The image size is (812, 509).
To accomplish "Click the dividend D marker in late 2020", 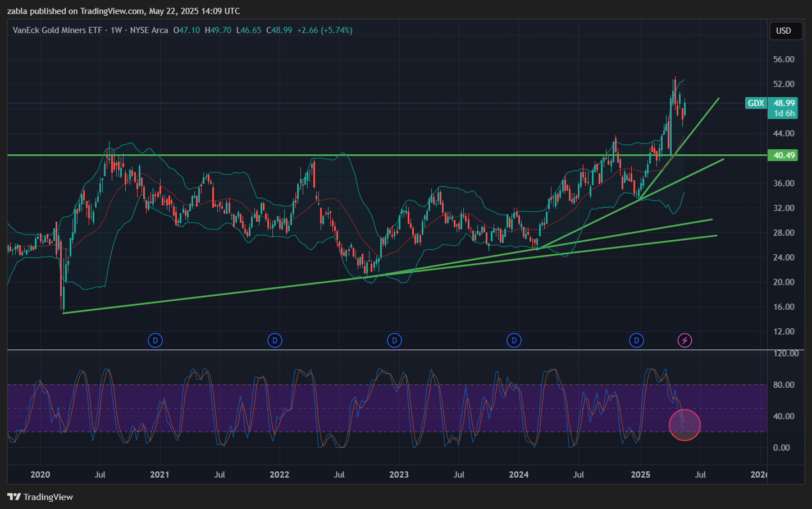I will pos(155,340).
